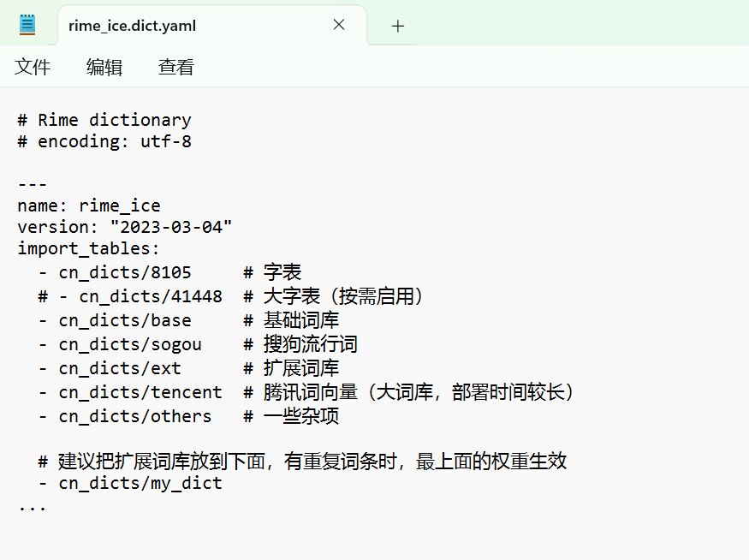Open the 查看 menu
This screenshot has height=560, width=749.
pos(175,66)
